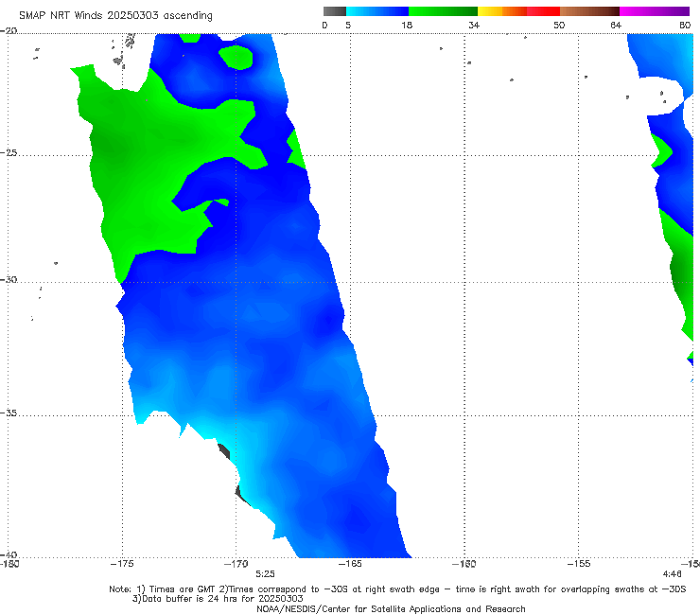Click the longitude label '-175'

point(122,564)
